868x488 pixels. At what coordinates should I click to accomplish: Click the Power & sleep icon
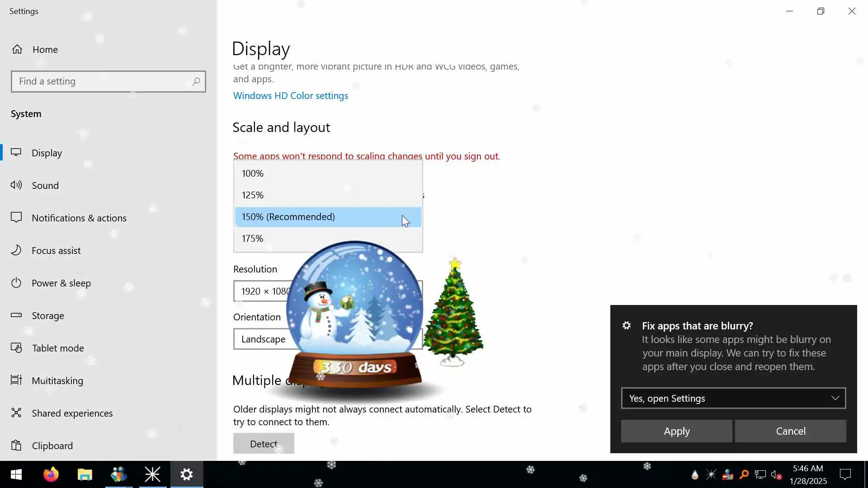16,283
